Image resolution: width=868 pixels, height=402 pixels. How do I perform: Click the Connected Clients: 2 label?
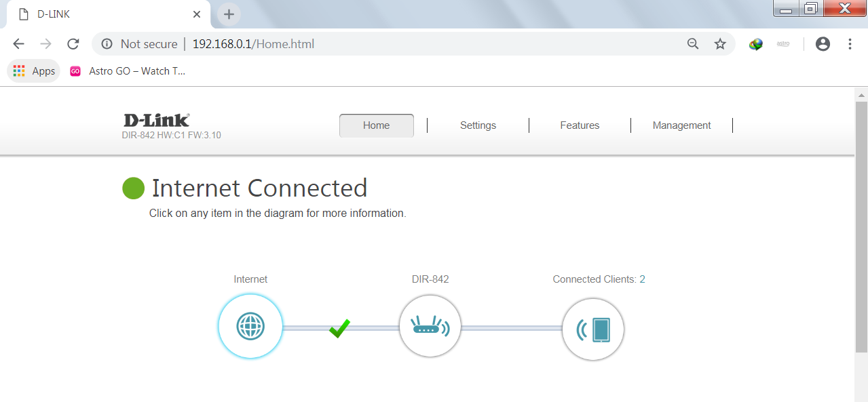point(599,279)
